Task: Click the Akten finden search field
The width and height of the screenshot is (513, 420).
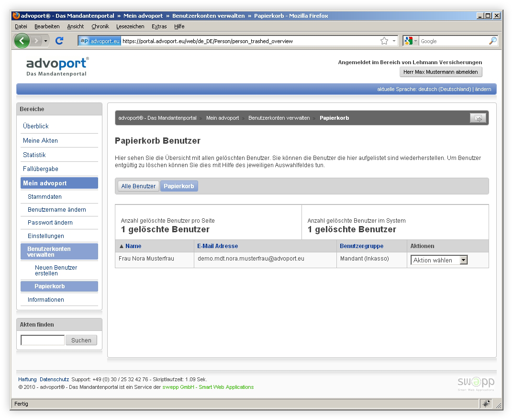Action: coord(43,340)
